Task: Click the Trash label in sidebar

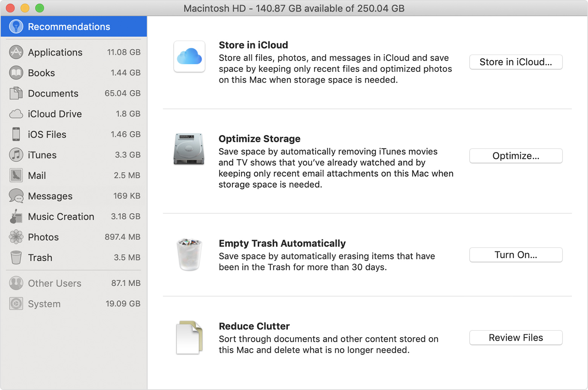Action: [40, 258]
